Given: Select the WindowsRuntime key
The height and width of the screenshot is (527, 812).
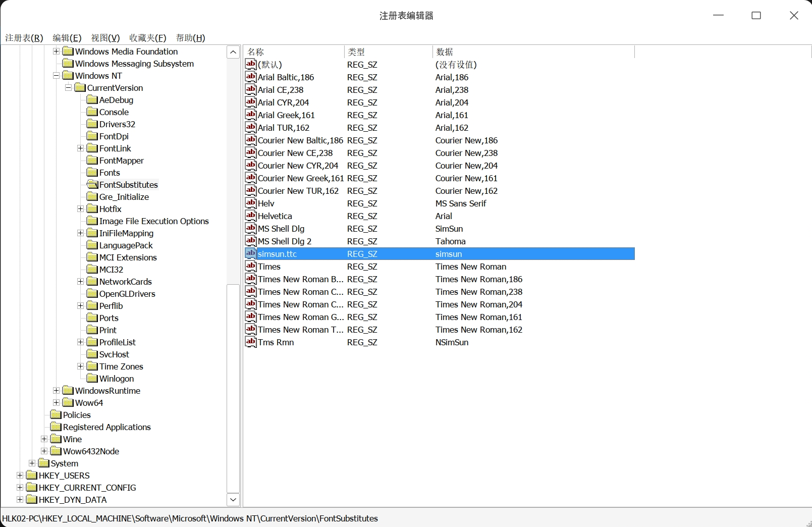Looking at the screenshot, I should pos(107,391).
